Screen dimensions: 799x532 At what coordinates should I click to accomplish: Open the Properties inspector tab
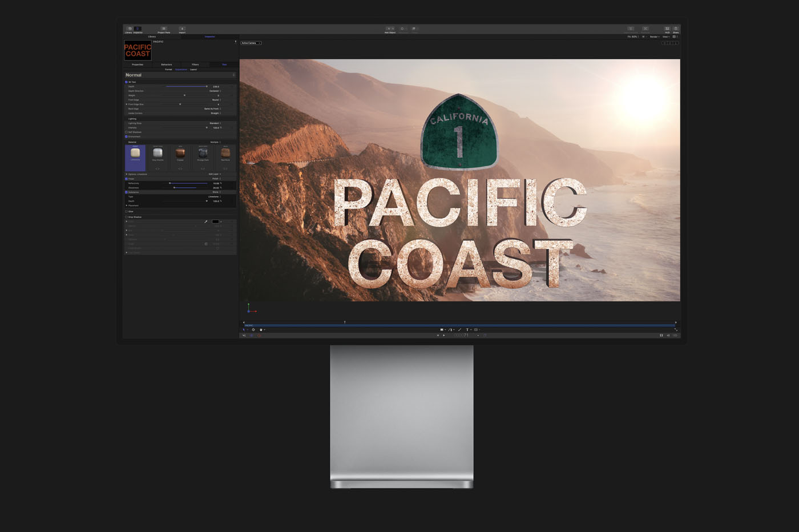click(138, 65)
